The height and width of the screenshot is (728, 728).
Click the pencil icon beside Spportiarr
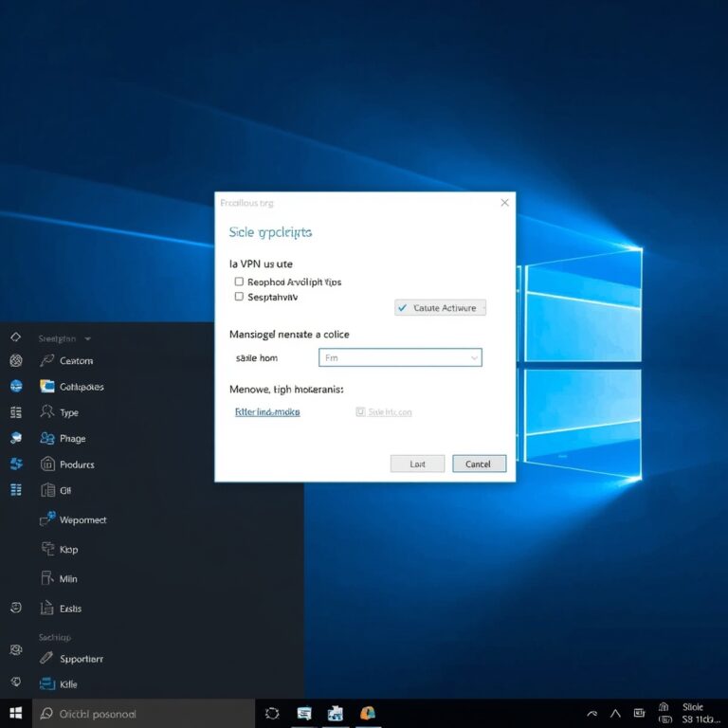click(x=46, y=658)
